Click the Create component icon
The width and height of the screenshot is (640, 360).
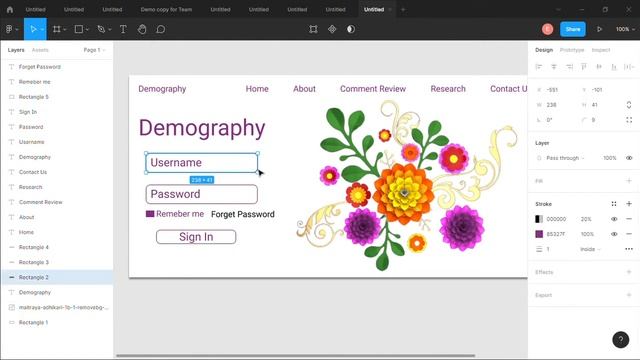[332, 29]
